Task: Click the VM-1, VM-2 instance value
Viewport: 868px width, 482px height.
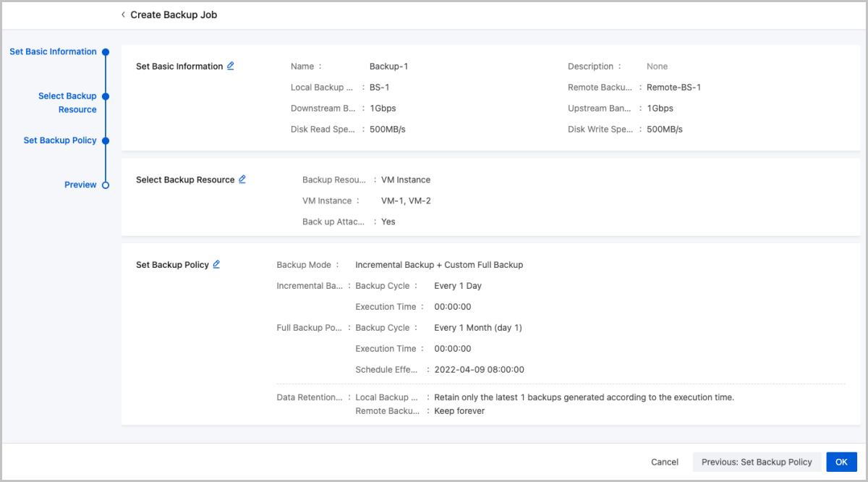Action: click(406, 201)
